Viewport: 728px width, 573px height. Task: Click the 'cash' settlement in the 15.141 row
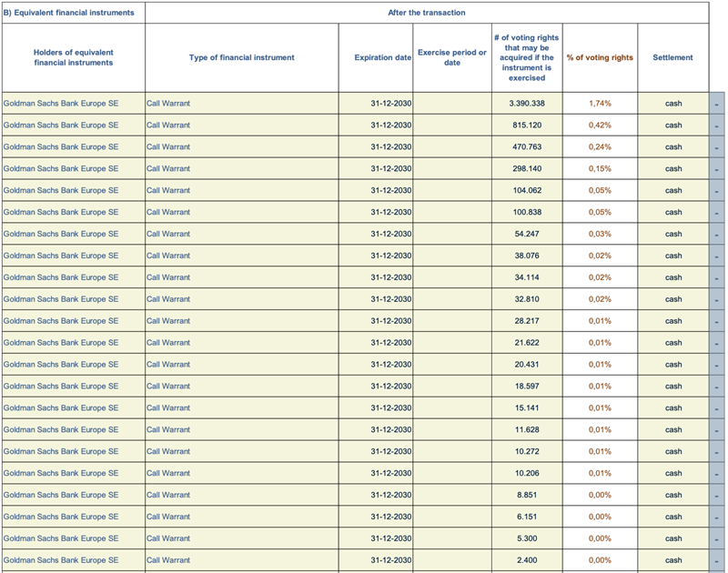(673, 408)
